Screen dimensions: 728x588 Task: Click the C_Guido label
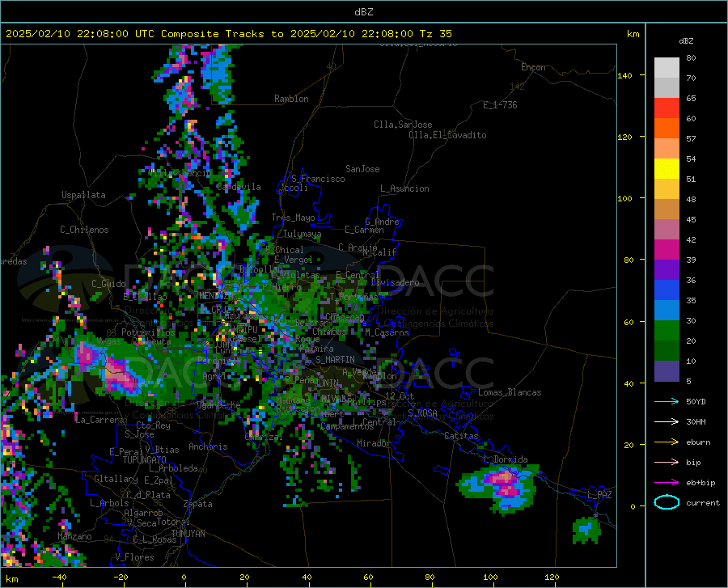(x=108, y=284)
